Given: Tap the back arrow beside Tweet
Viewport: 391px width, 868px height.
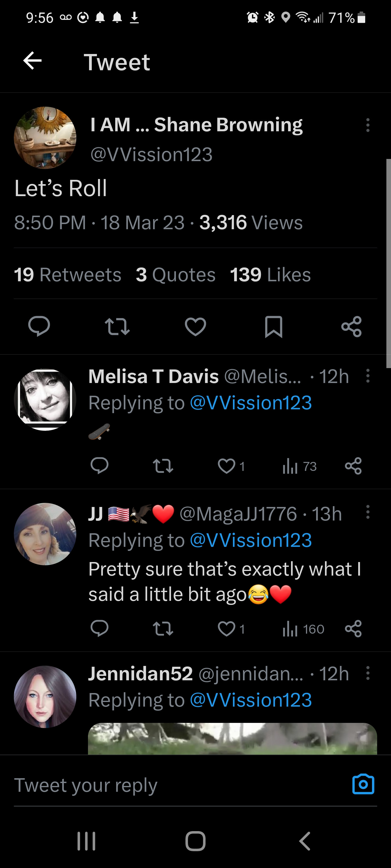Looking at the screenshot, I should coord(32,61).
